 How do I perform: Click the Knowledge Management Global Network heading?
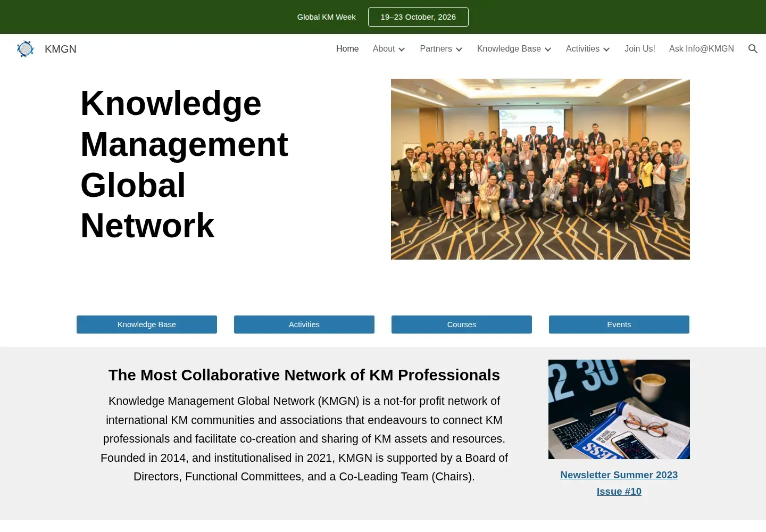(x=185, y=164)
